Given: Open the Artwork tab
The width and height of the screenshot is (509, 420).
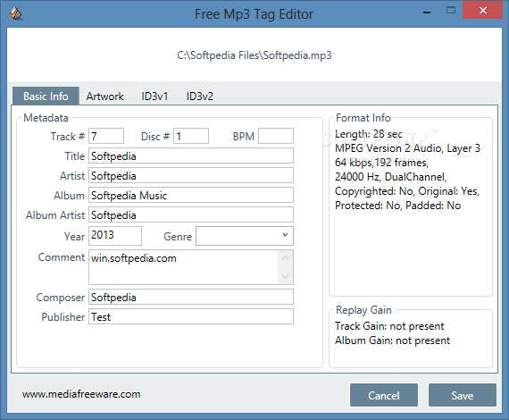Looking at the screenshot, I should coord(104,97).
